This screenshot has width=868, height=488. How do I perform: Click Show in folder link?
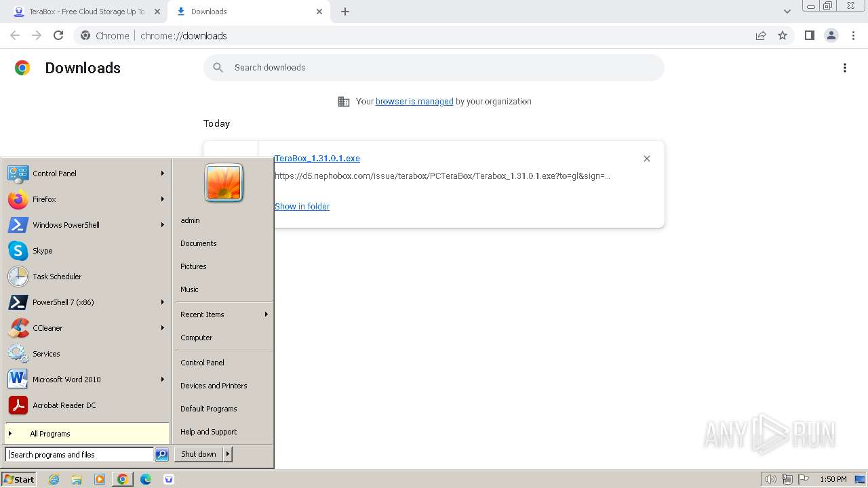(x=302, y=207)
